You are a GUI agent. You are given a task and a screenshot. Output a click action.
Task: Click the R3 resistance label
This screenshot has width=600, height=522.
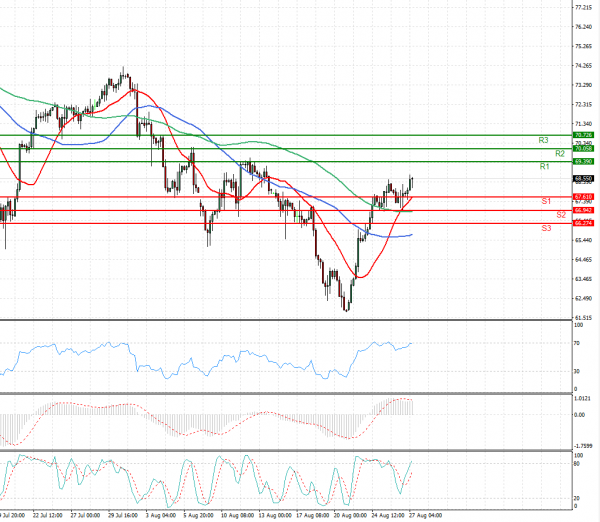543,140
